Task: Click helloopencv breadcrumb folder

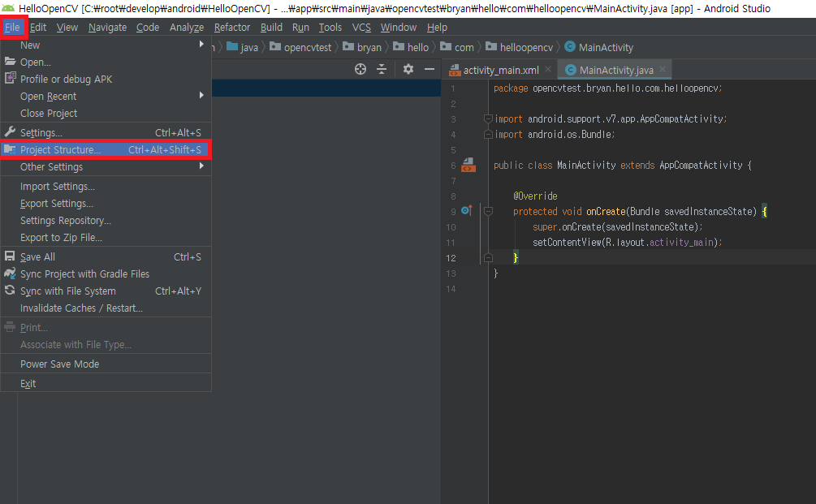Action: (x=520, y=47)
